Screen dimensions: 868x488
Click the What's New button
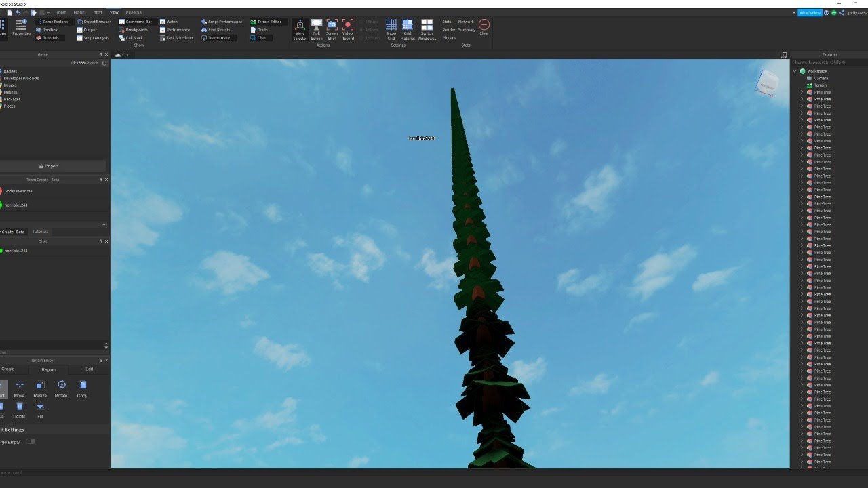pyautogui.click(x=810, y=12)
